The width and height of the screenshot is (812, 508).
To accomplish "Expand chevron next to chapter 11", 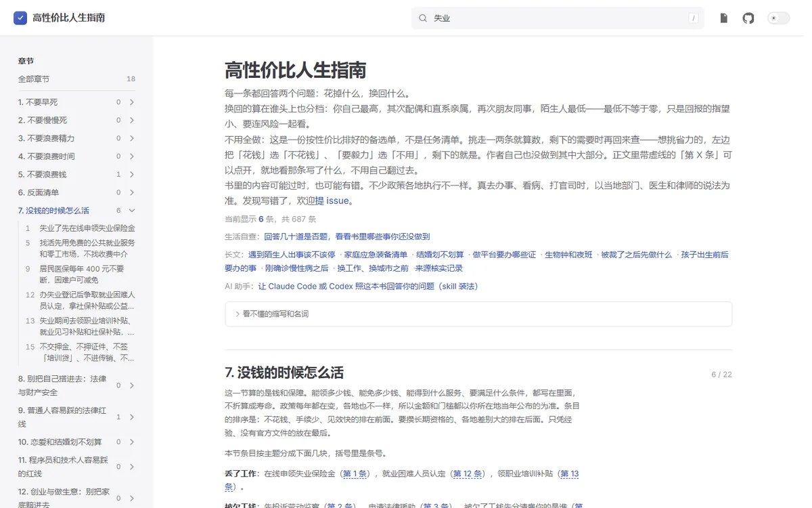I will [x=132, y=467].
